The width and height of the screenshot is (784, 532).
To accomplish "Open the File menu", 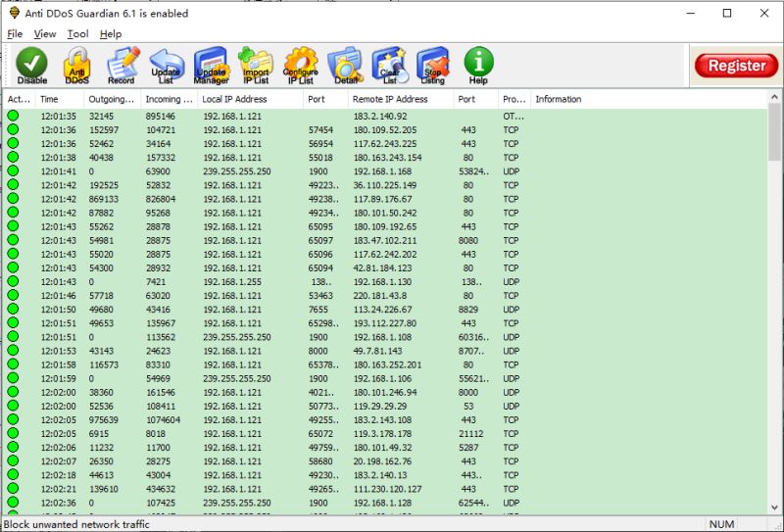I will (15, 34).
